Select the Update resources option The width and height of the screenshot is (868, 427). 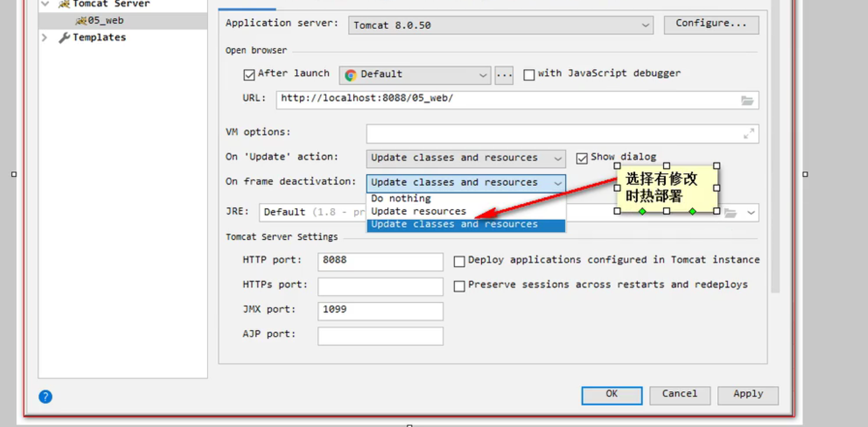point(465,211)
